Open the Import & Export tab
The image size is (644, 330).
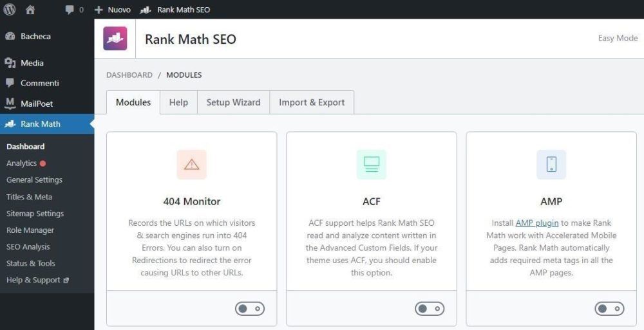pos(312,102)
